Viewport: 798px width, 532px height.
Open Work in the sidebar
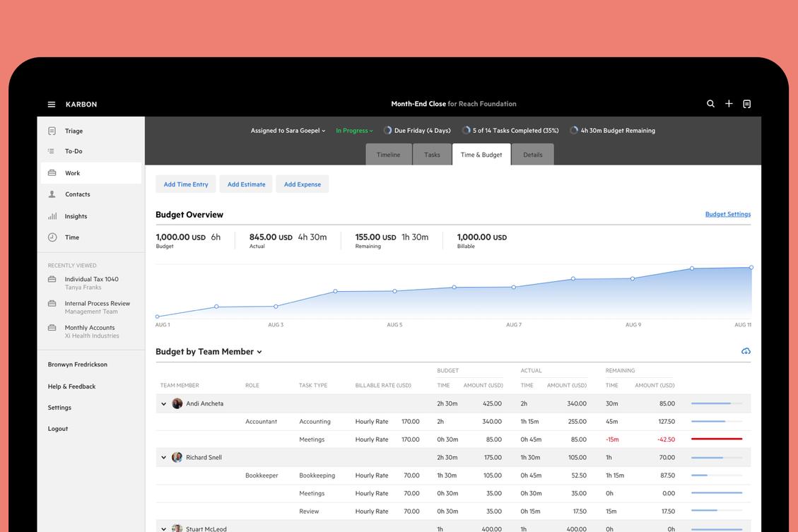[90, 173]
